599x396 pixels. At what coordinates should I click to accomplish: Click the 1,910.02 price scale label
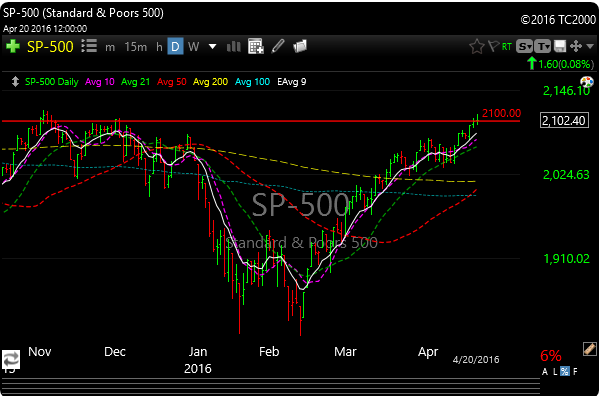pyautogui.click(x=567, y=259)
